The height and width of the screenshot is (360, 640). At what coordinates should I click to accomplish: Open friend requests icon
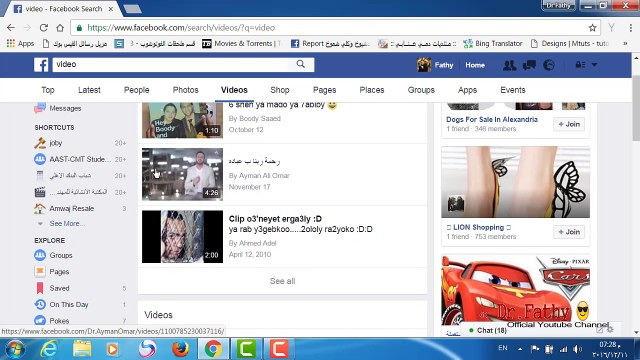(x=509, y=65)
